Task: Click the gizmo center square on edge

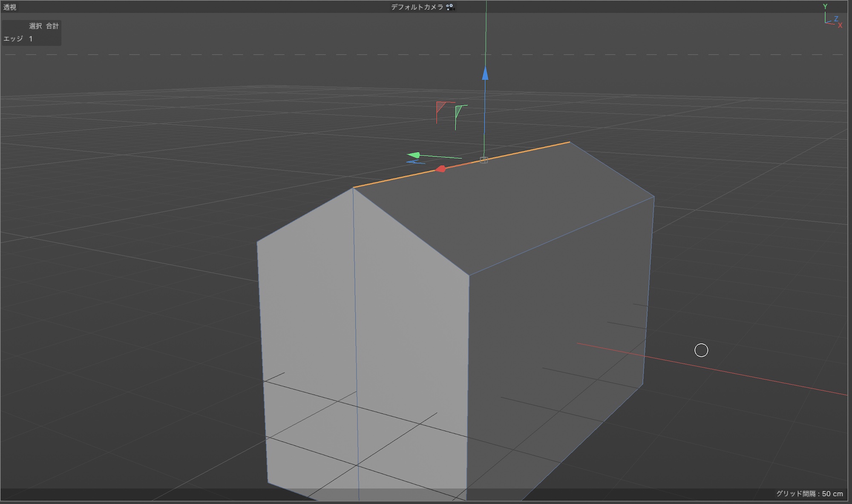Action: coord(484,160)
